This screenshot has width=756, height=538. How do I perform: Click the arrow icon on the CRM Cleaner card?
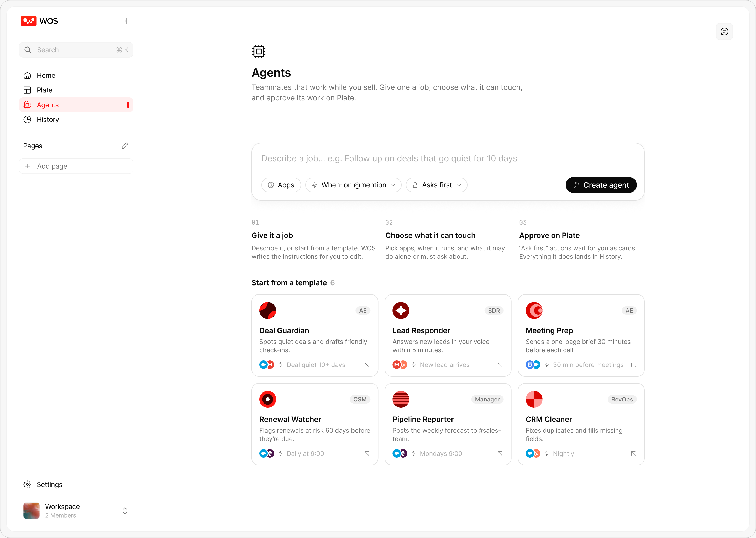point(633,453)
